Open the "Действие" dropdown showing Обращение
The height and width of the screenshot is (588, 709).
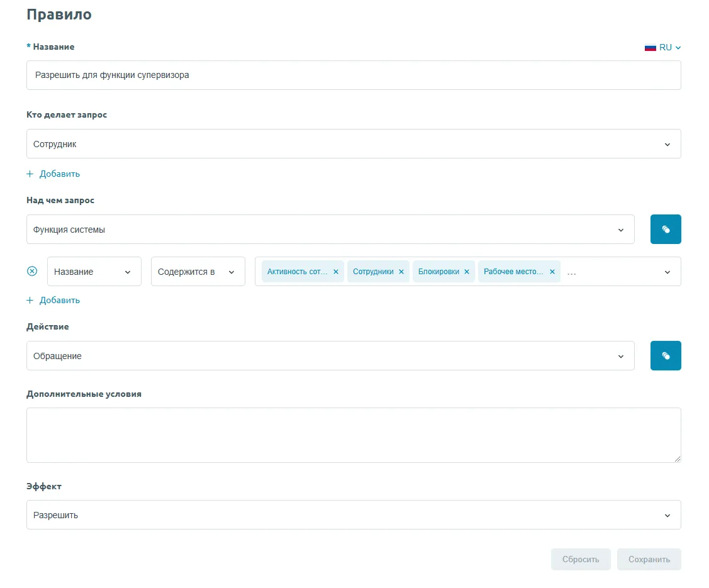coord(330,356)
